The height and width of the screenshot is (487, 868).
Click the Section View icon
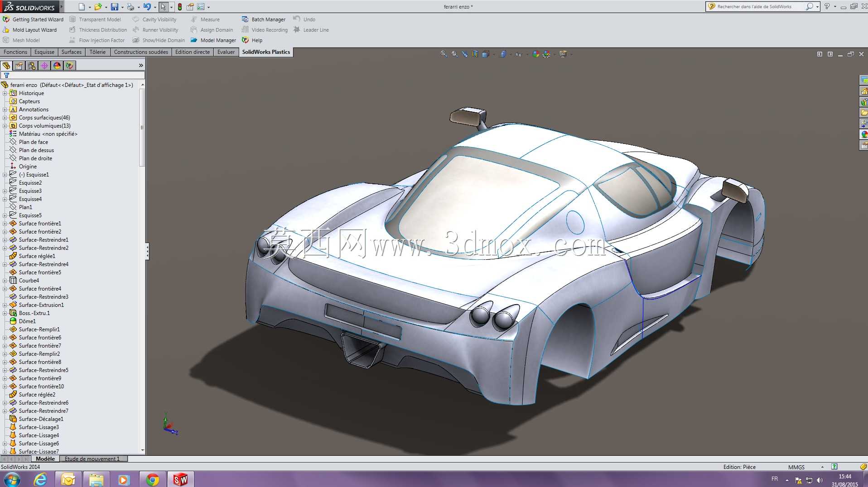pos(475,54)
